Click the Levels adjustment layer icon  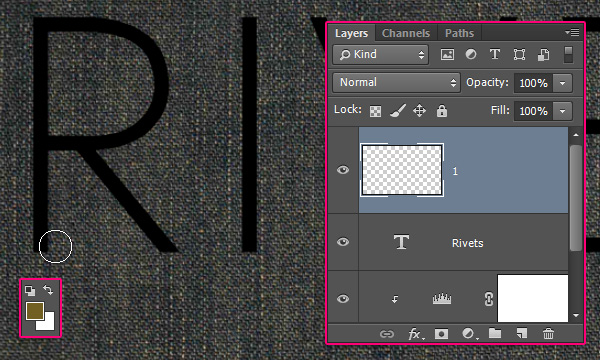click(x=442, y=298)
